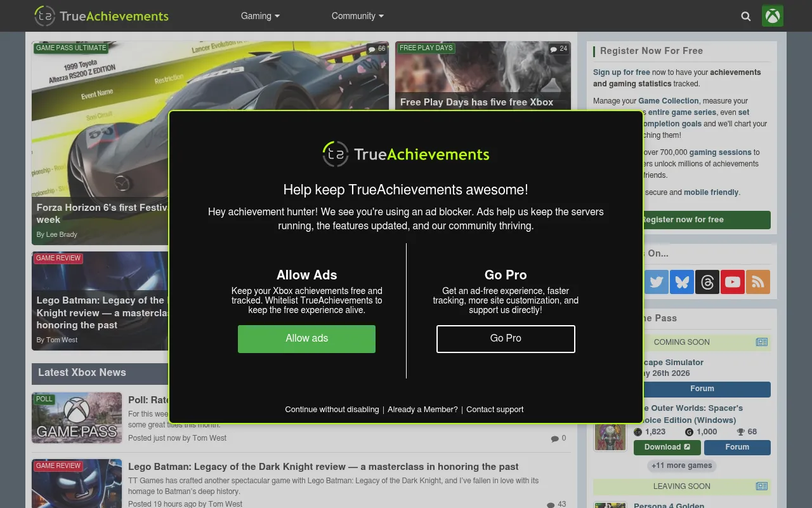
Task: Click the Sign up for free link
Action: tap(622, 72)
